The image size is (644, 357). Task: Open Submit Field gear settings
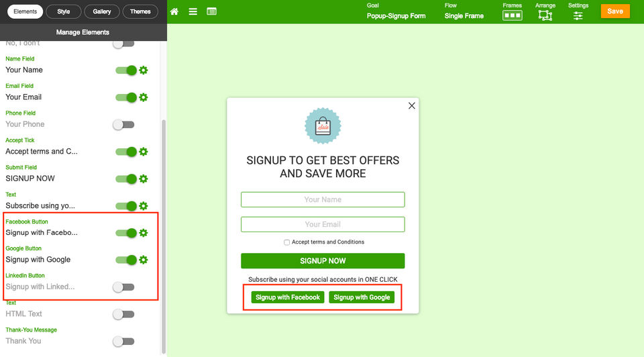pyautogui.click(x=144, y=178)
